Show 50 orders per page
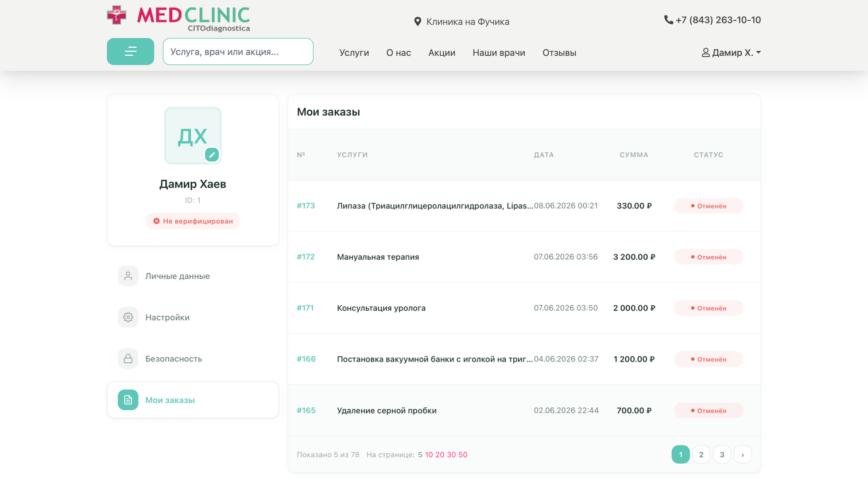Image resolution: width=868 pixels, height=493 pixels. (x=463, y=455)
